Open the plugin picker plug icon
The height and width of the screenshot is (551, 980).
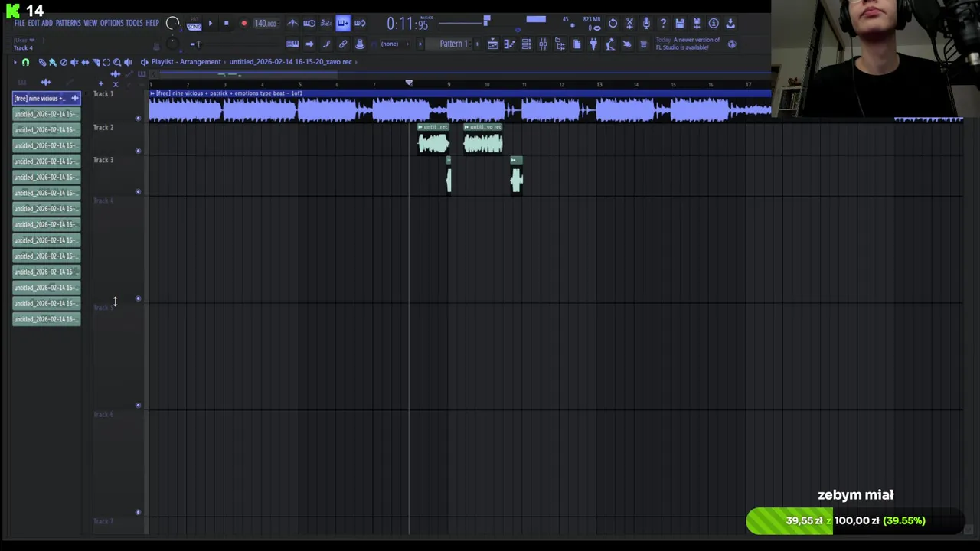(x=593, y=44)
